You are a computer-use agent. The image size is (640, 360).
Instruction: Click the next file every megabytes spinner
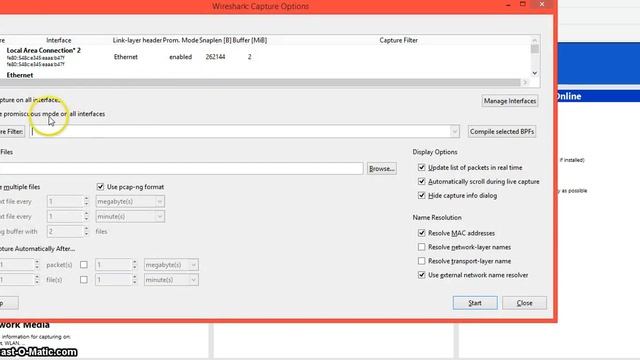68,202
